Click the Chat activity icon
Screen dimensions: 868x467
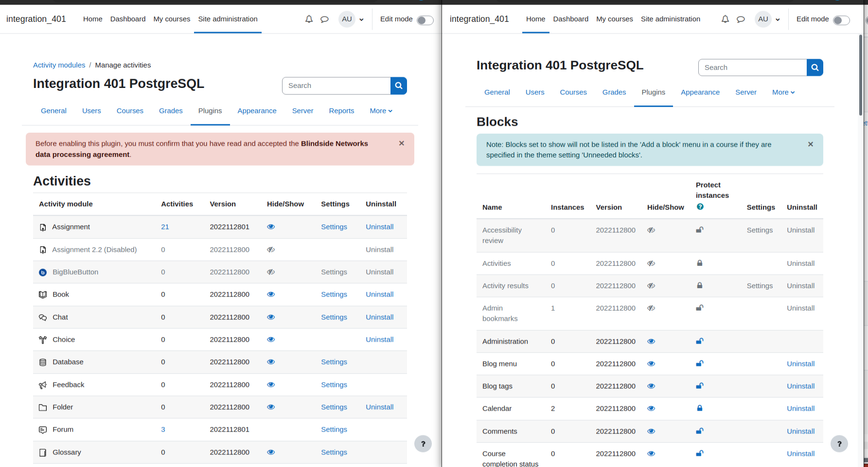(x=43, y=317)
